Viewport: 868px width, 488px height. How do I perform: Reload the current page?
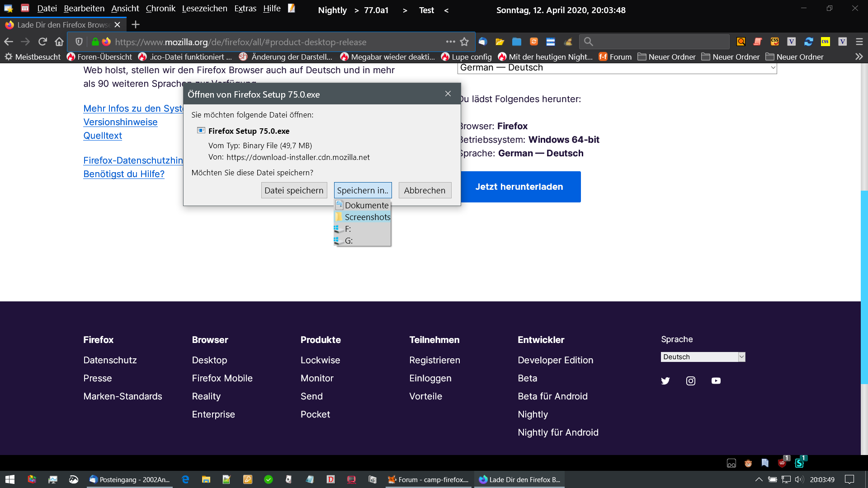pyautogui.click(x=42, y=42)
